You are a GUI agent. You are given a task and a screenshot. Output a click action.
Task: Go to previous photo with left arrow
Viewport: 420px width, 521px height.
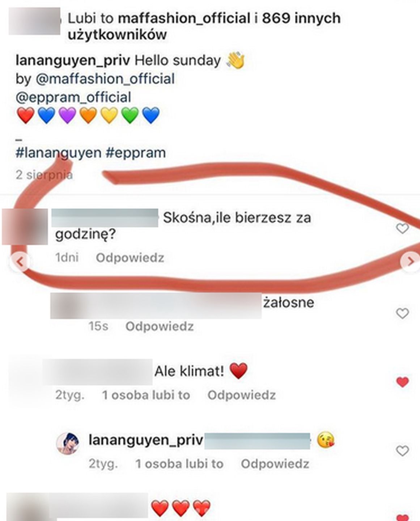point(20,261)
